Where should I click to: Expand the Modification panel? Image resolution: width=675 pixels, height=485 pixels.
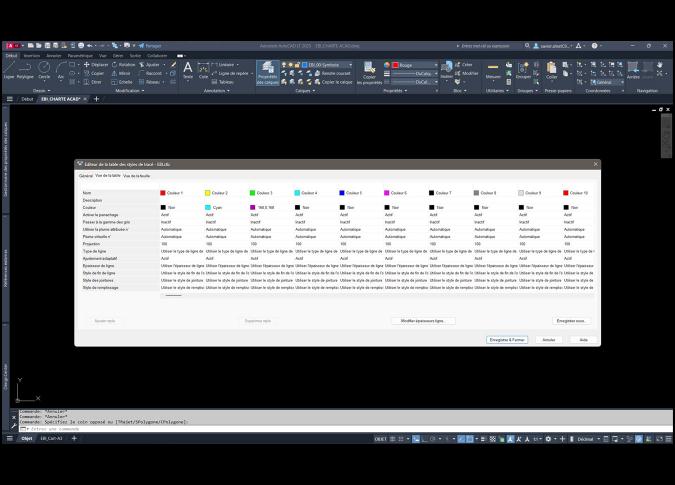coord(130,91)
